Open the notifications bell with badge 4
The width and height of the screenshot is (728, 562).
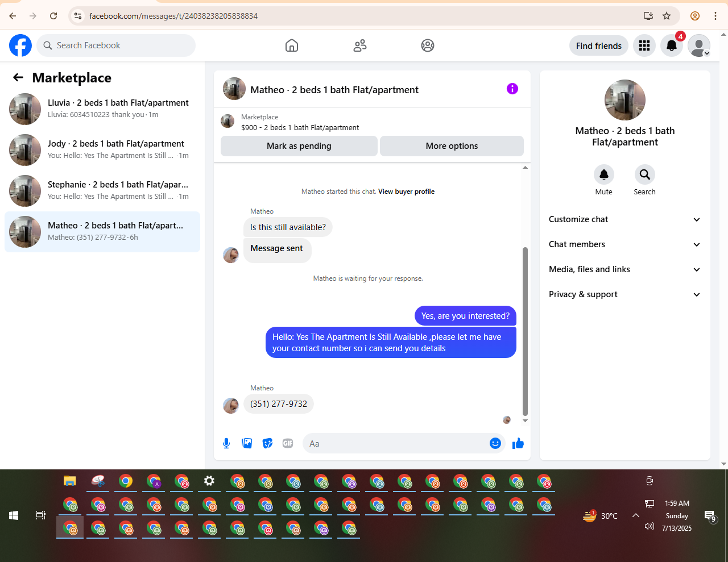tap(672, 45)
